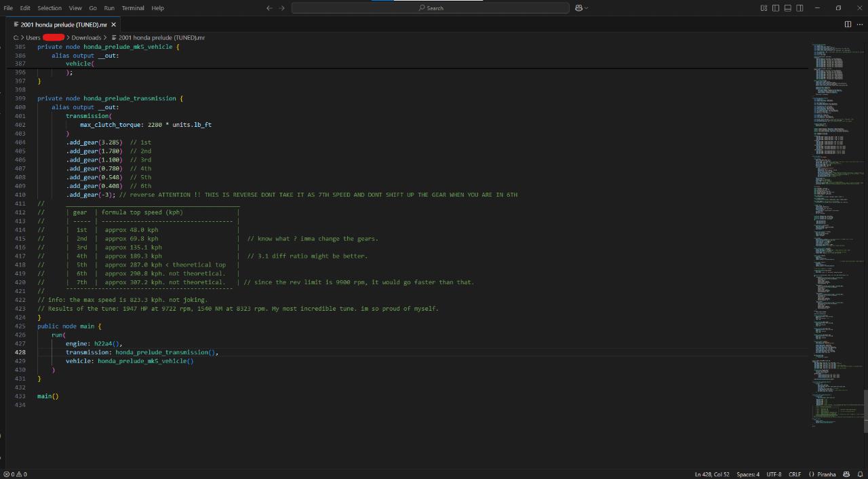This screenshot has height=479, width=868.
Task: Click line number 399 in the gutter
Action: coord(20,98)
